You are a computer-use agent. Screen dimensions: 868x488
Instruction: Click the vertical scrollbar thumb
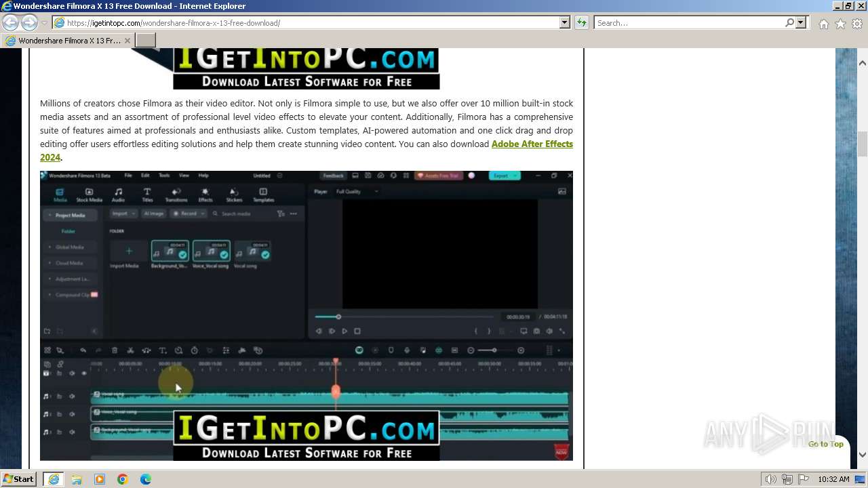(x=863, y=144)
